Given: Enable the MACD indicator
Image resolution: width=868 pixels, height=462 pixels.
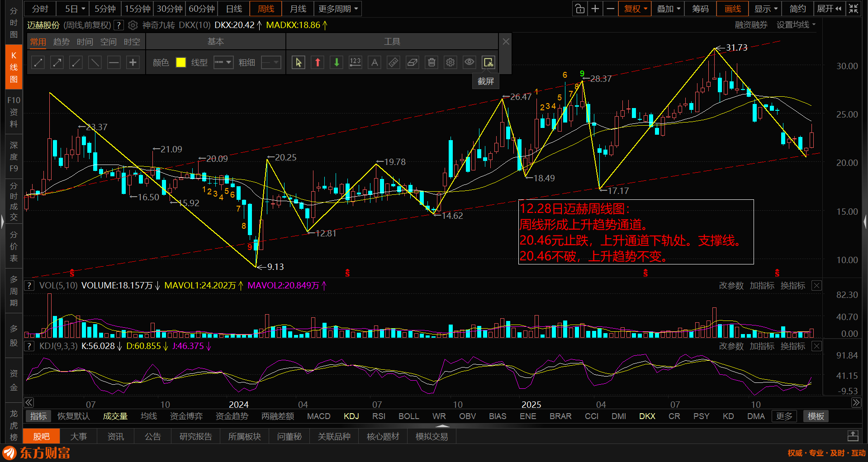Looking at the screenshot, I should [319, 416].
